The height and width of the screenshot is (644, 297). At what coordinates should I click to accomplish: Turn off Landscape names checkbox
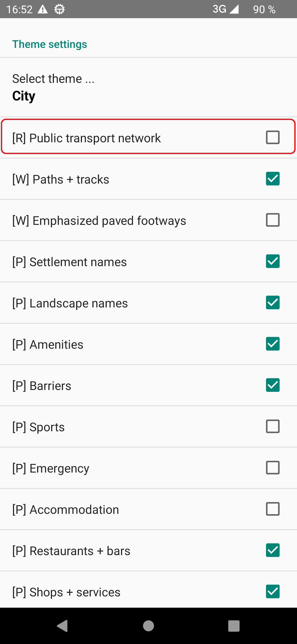[x=273, y=302]
